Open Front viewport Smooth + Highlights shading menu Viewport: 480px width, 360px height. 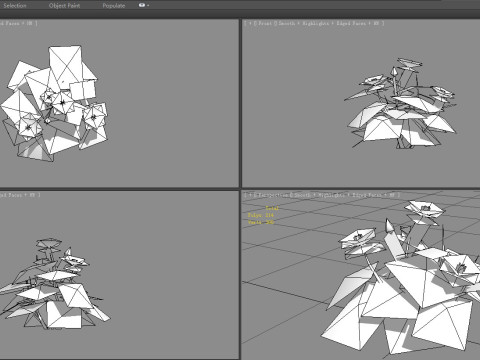[x=304, y=23]
